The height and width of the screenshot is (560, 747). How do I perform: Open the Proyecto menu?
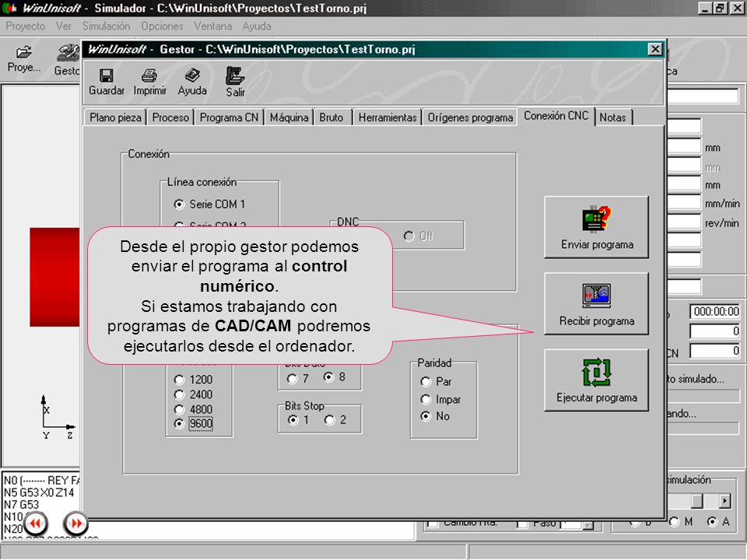(25, 26)
